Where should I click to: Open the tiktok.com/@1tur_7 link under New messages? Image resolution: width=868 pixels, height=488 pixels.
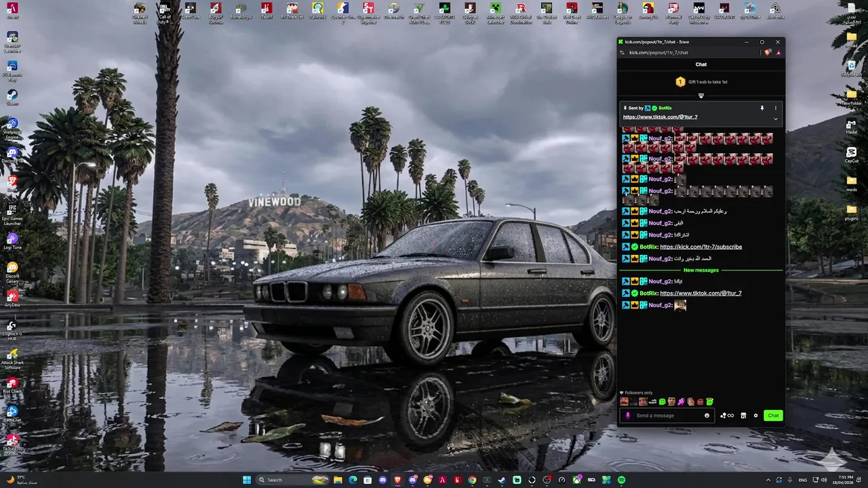[701, 293]
